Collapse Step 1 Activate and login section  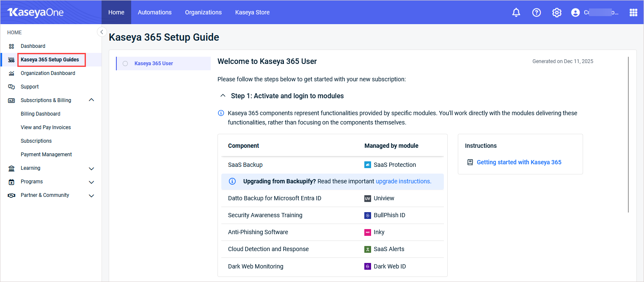point(223,96)
